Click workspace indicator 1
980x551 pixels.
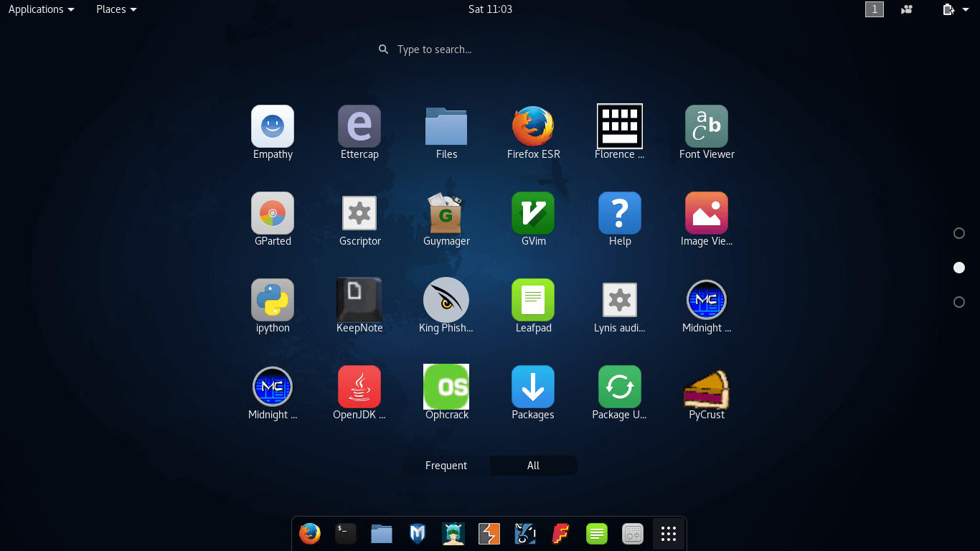pos(875,9)
